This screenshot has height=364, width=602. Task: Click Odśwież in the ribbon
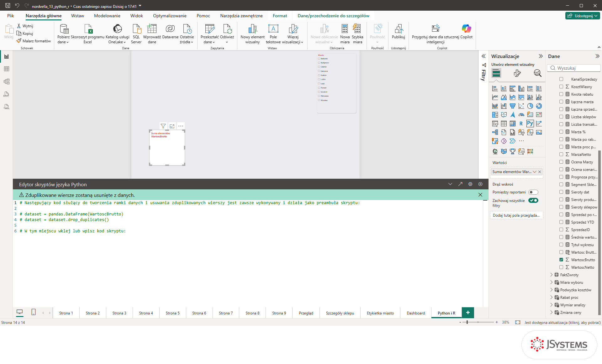tap(227, 34)
